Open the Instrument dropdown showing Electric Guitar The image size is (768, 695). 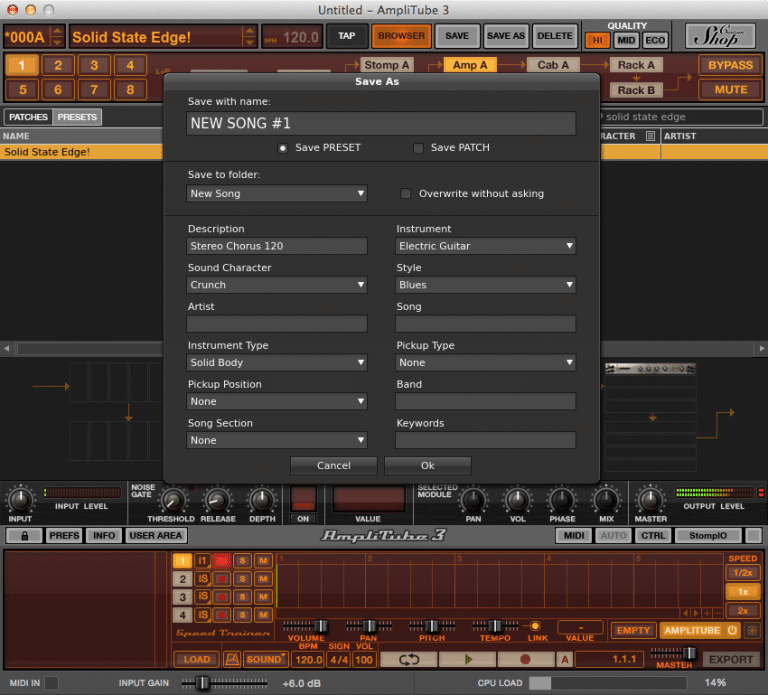click(485, 246)
